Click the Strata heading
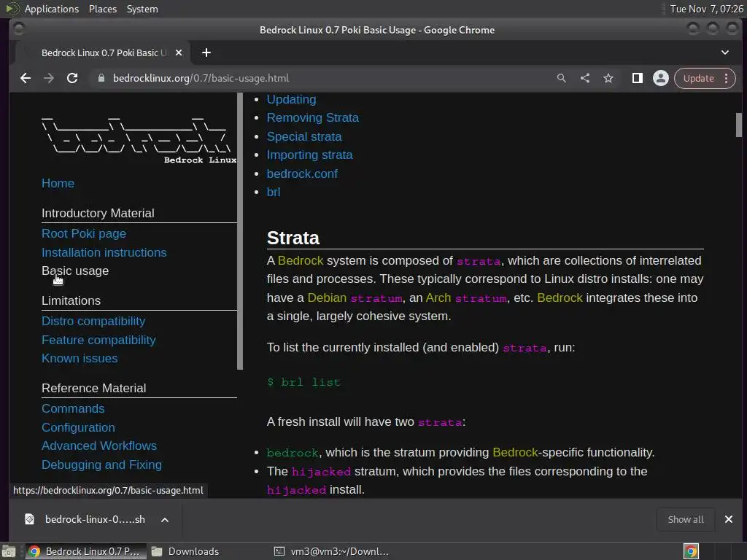Screen dimensions: 747x560 point(293,238)
